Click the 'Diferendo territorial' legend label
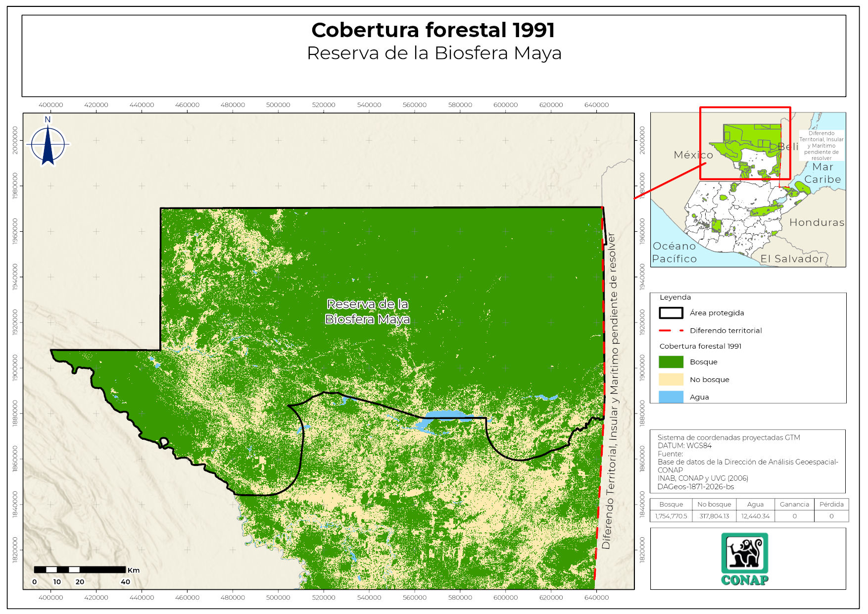The width and height of the screenshot is (868, 614). point(726,330)
